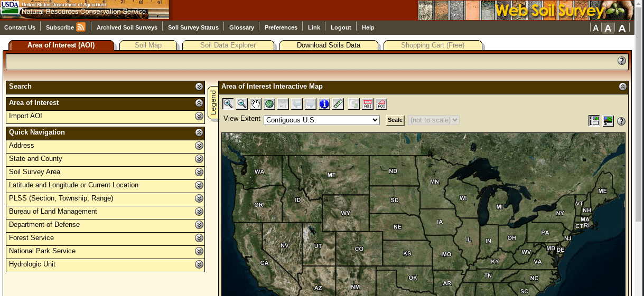Go to next map extent arrow
644x296 pixels.
[x=311, y=104]
